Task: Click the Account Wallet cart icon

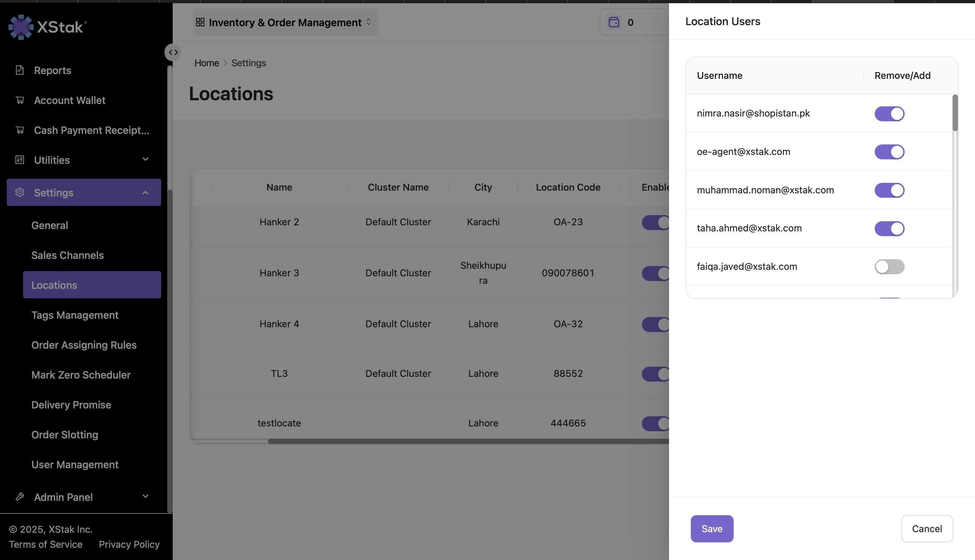Action: coord(20,100)
